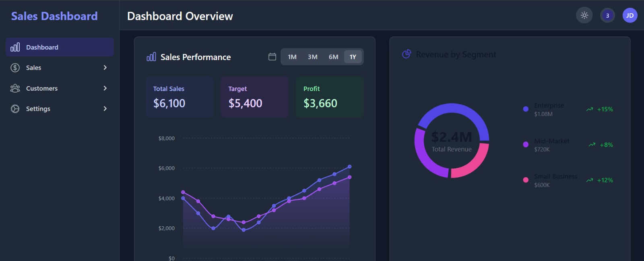Expand the Settings submenu chevron
Screen dimensions: 644x261
pos(105,109)
